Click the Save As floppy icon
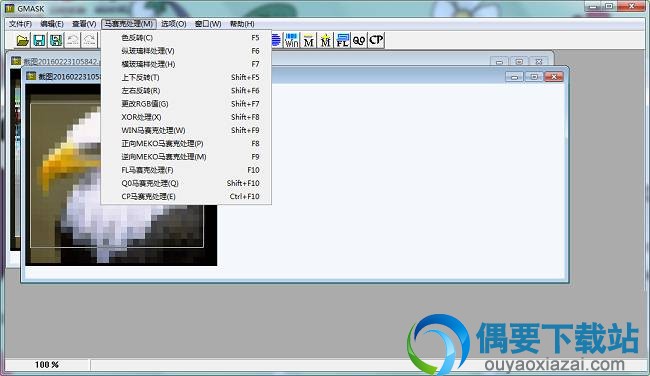This screenshot has width=650, height=376. 56,40
